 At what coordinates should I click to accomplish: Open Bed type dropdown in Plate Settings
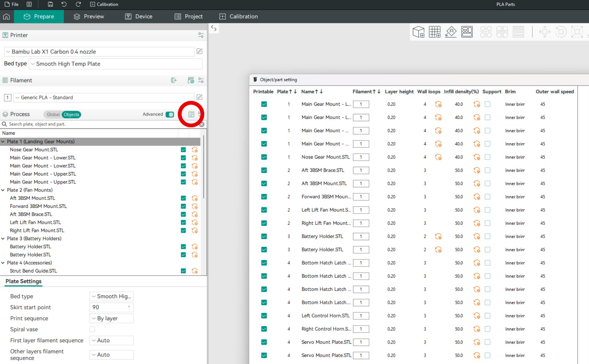click(111, 296)
